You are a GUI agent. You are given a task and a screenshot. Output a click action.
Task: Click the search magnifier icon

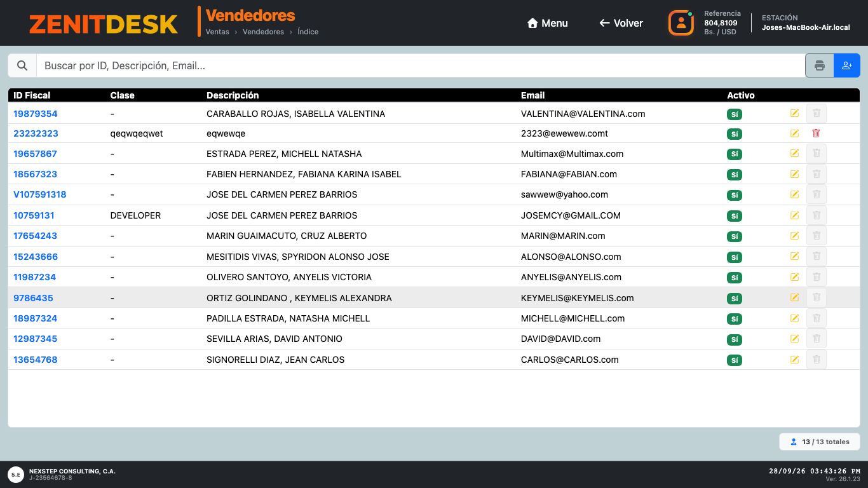(x=22, y=65)
